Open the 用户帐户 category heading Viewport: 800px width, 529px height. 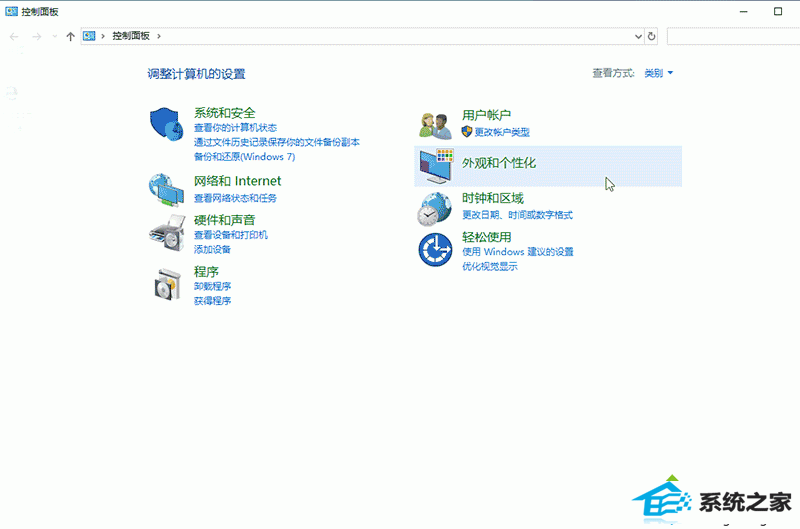[486, 115]
